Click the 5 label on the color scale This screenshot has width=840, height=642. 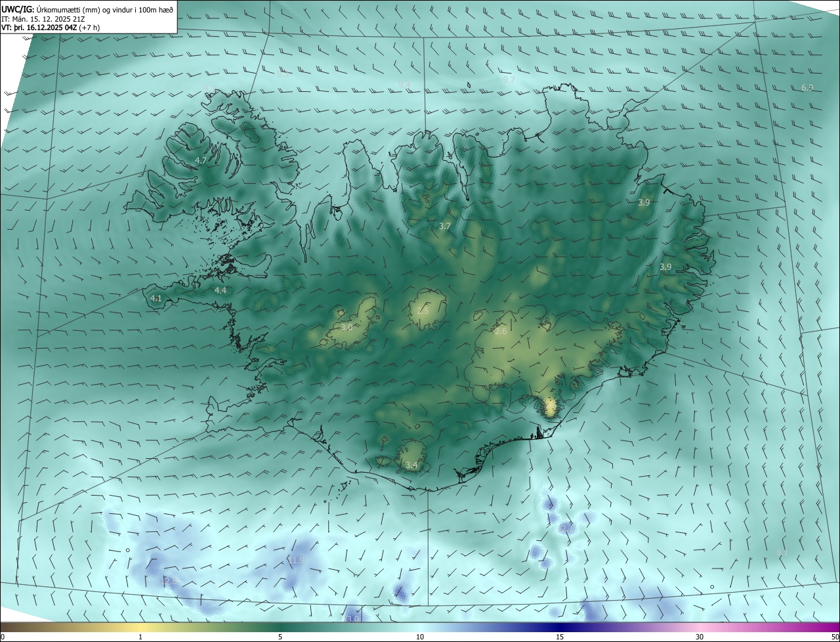[x=280, y=637]
